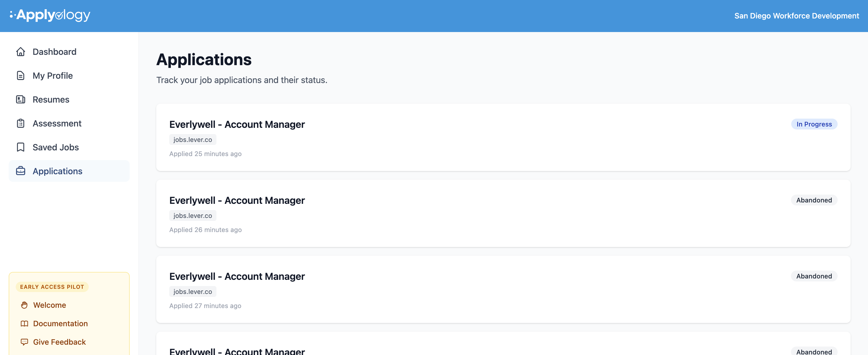
Task: Click the Assessment clipboard icon
Action: click(x=21, y=123)
